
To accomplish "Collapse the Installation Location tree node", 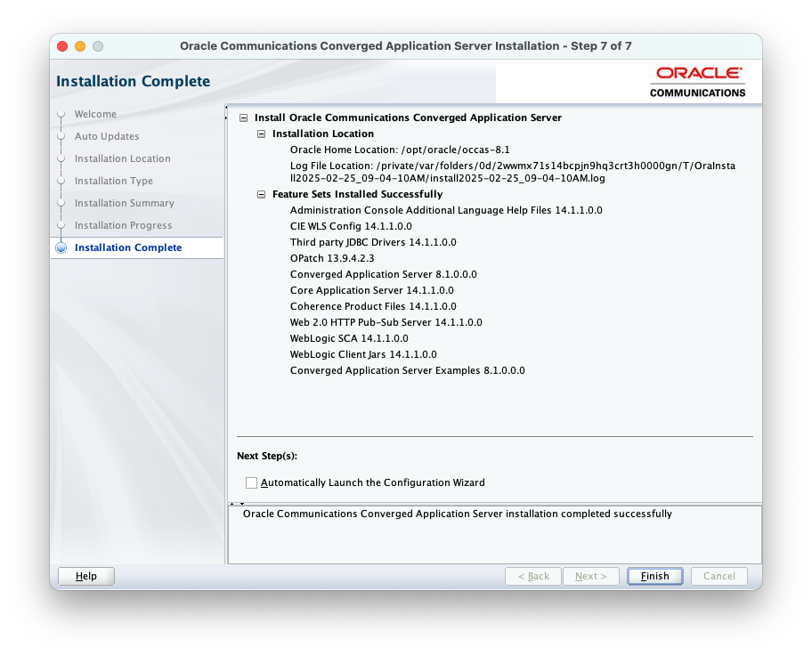I will point(262,134).
